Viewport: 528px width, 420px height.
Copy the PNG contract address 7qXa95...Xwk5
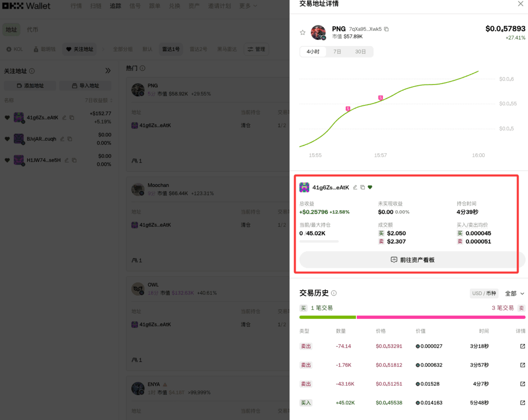[x=386, y=29]
